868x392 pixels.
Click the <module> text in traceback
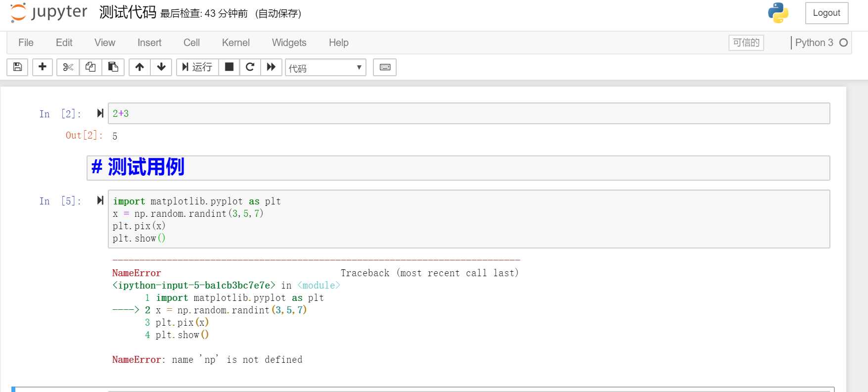319,285
